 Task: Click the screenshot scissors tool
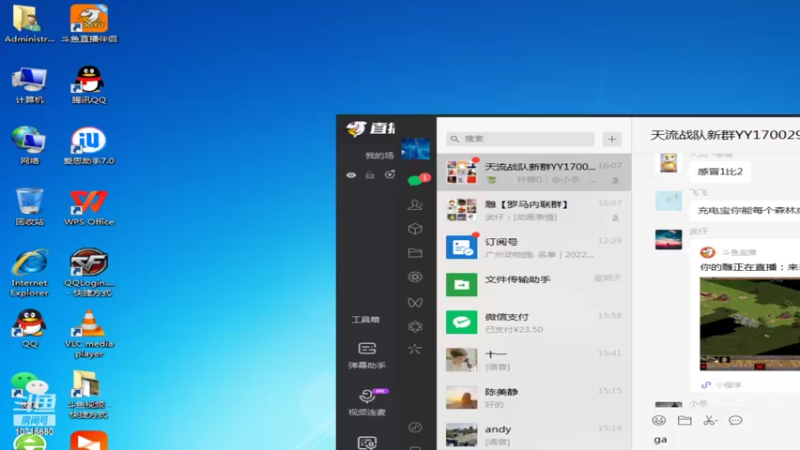point(710,420)
